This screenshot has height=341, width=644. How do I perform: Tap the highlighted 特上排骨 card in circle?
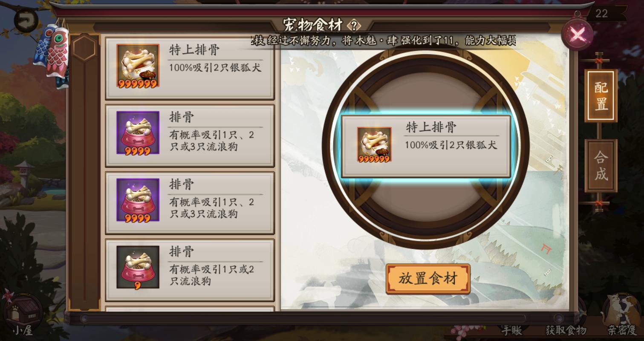pyautogui.click(x=426, y=146)
